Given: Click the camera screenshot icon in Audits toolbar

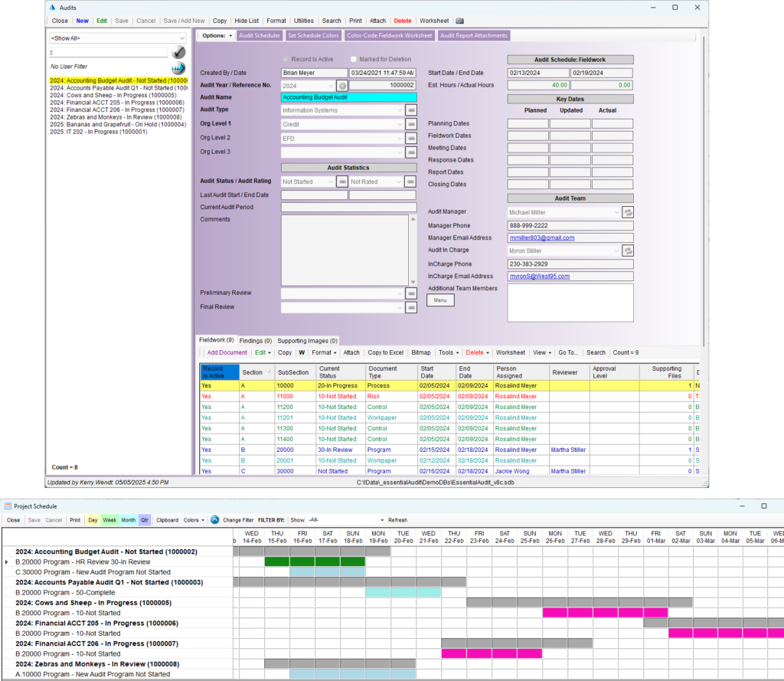Looking at the screenshot, I should [459, 21].
